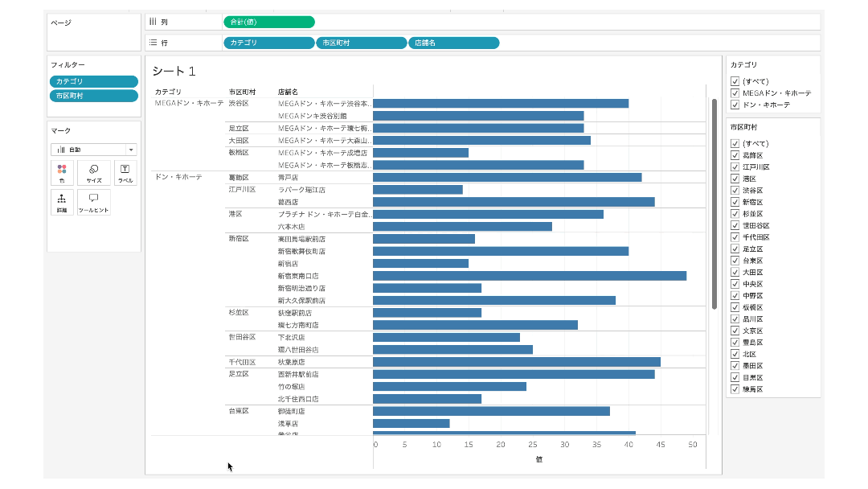Uncheck 台東区 in the 市区町村 filter

point(735,261)
